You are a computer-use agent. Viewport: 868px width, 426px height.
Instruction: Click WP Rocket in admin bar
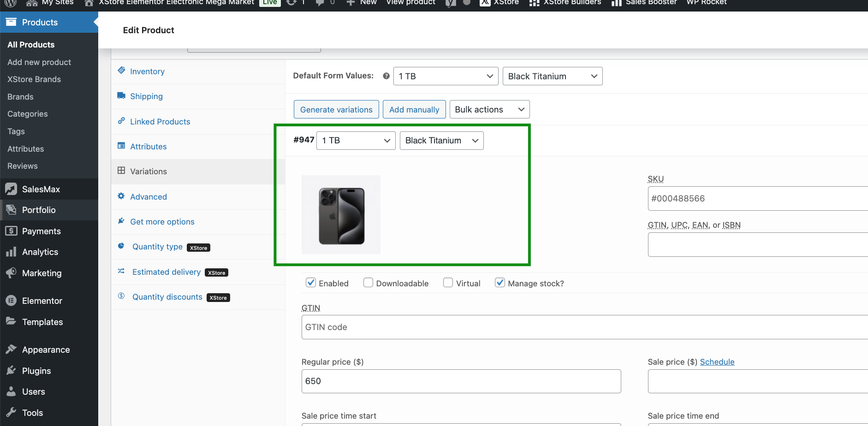tap(707, 2)
